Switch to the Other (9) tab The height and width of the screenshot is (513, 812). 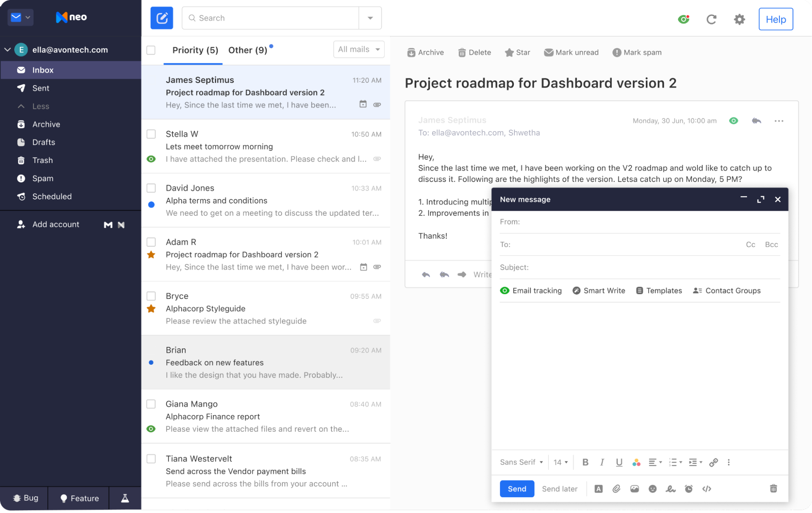pos(247,50)
